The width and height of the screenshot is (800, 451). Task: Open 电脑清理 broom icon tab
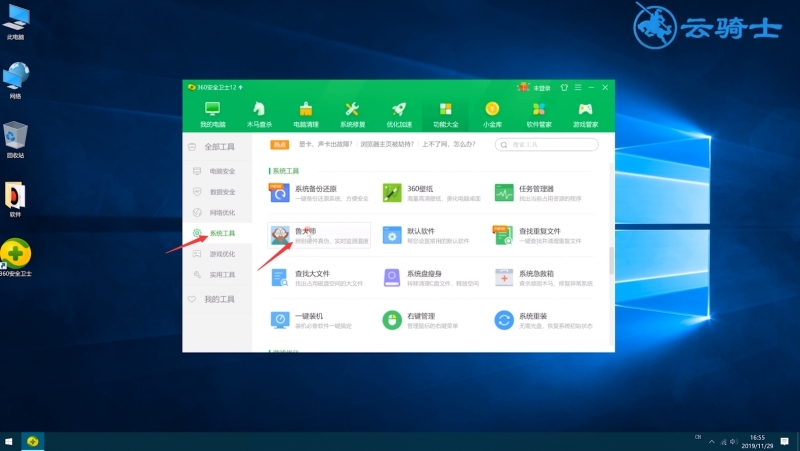click(x=306, y=114)
